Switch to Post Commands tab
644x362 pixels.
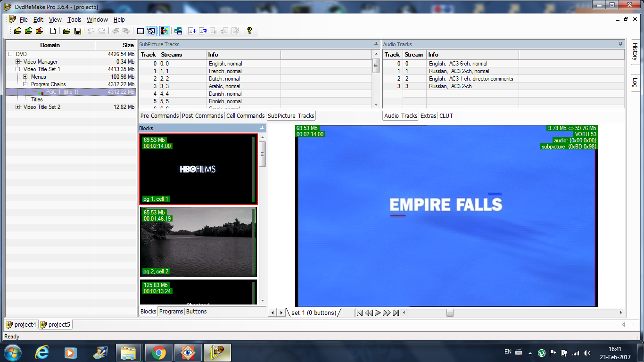click(203, 115)
